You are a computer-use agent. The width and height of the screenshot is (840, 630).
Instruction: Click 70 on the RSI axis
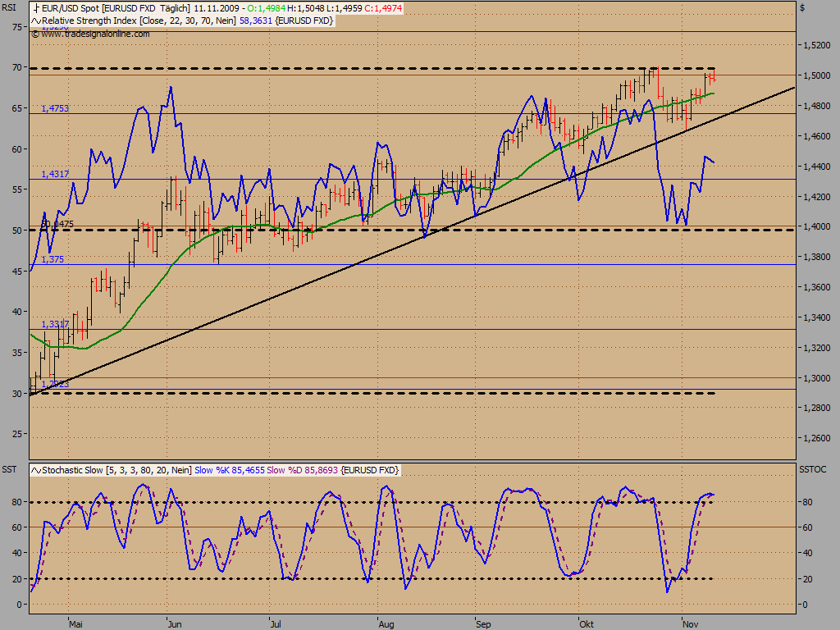click(x=16, y=67)
